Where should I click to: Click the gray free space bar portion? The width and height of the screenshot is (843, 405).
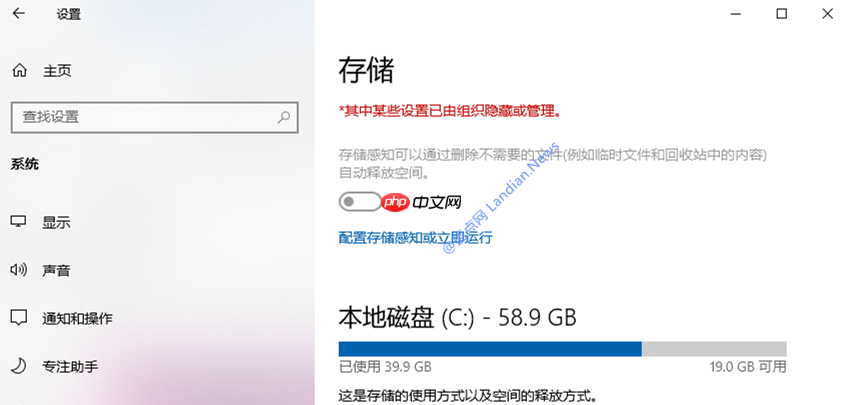click(714, 349)
